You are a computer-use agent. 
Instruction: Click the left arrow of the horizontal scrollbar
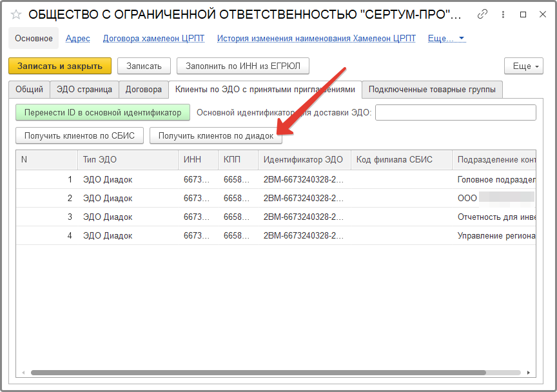pos(23,372)
